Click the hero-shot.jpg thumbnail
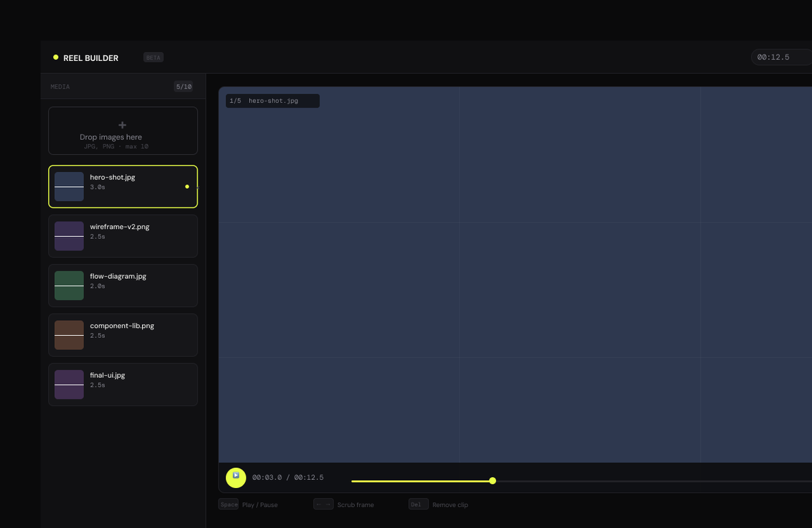Viewport: 812px width, 528px height. coord(69,186)
